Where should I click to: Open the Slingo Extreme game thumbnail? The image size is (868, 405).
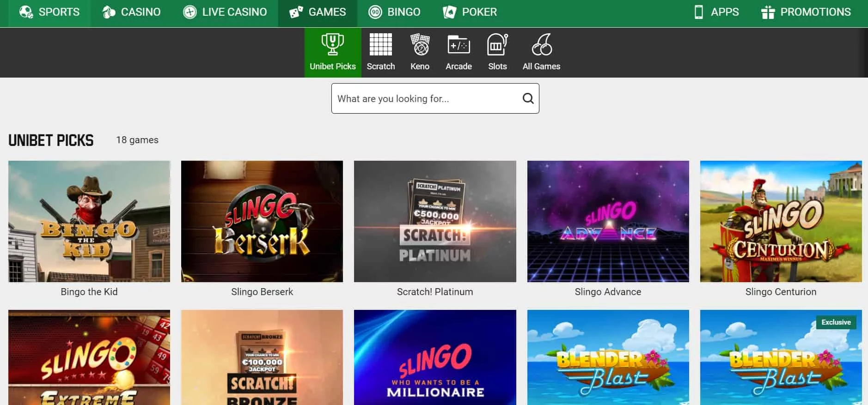pyautogui.click(x=89, y=357)
